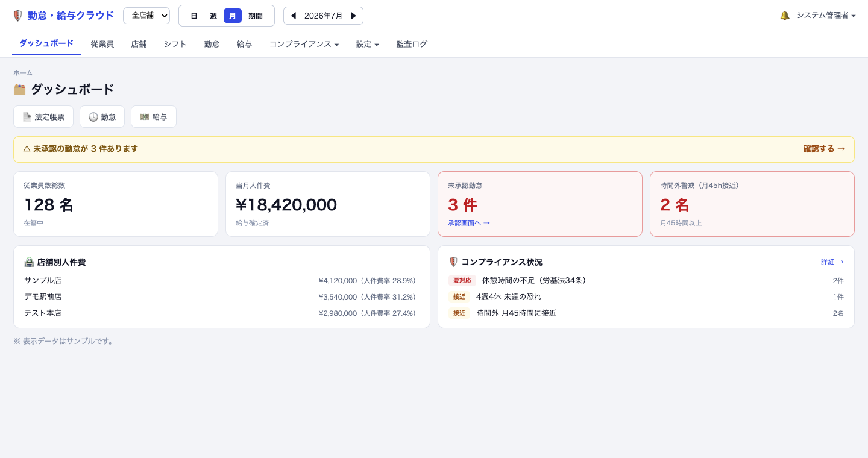Switch period view to 週
This screenshot has height=458, width=868.
(213, 16)
